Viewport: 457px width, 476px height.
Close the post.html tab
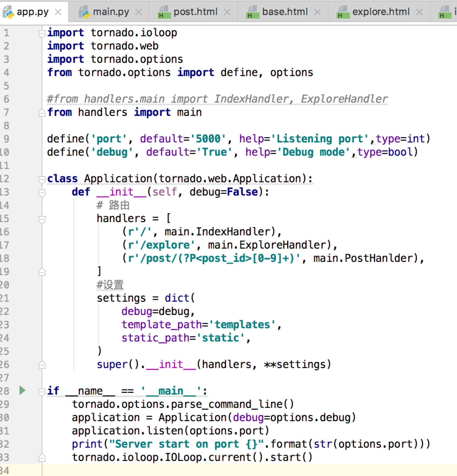(227, 12)
